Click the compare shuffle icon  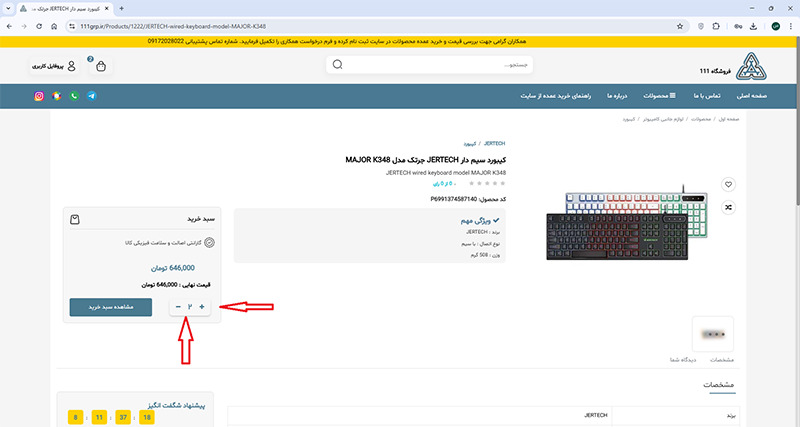coord(728,207)
